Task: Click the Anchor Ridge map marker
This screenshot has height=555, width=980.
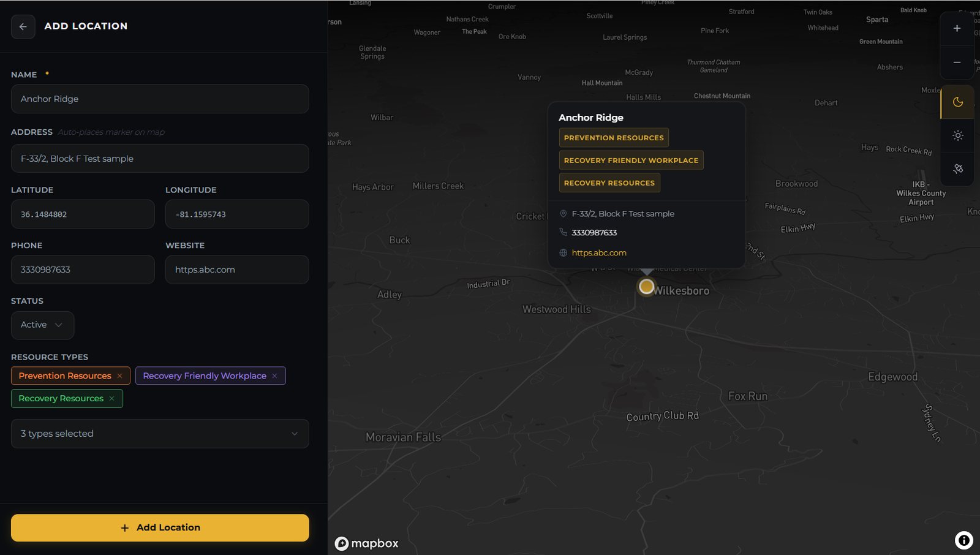Action: [646, 286]
